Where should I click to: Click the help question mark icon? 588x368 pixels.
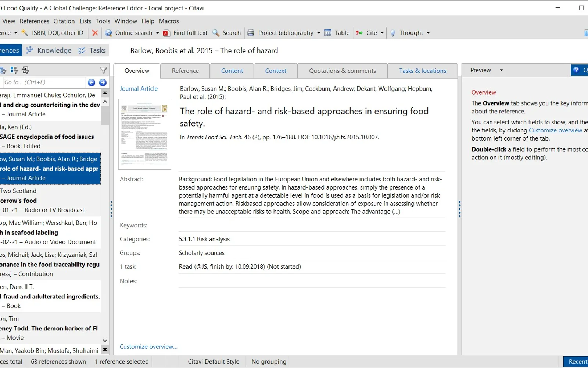(x=576, y=70)
